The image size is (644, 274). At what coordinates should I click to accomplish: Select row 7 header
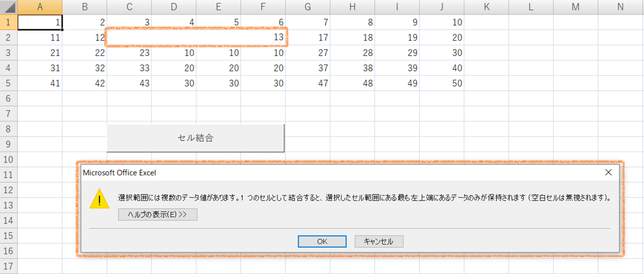point(9,114)
